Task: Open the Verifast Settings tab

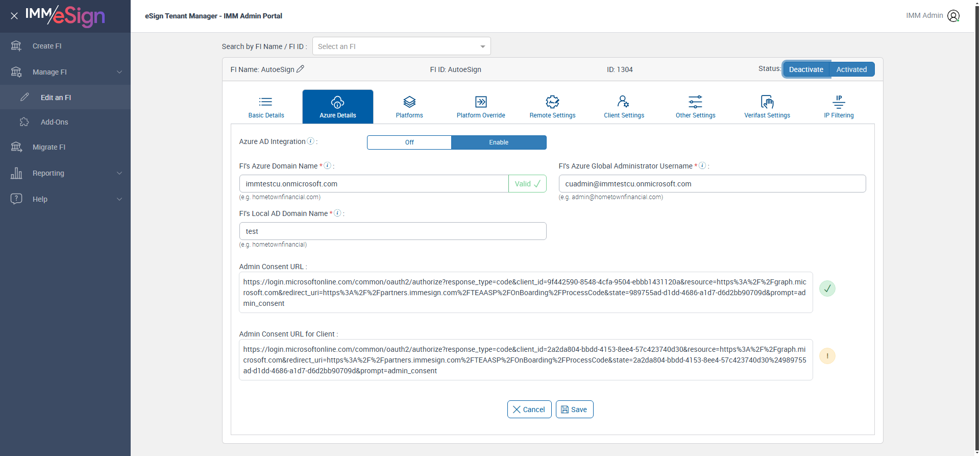Action: pos(767,107)
